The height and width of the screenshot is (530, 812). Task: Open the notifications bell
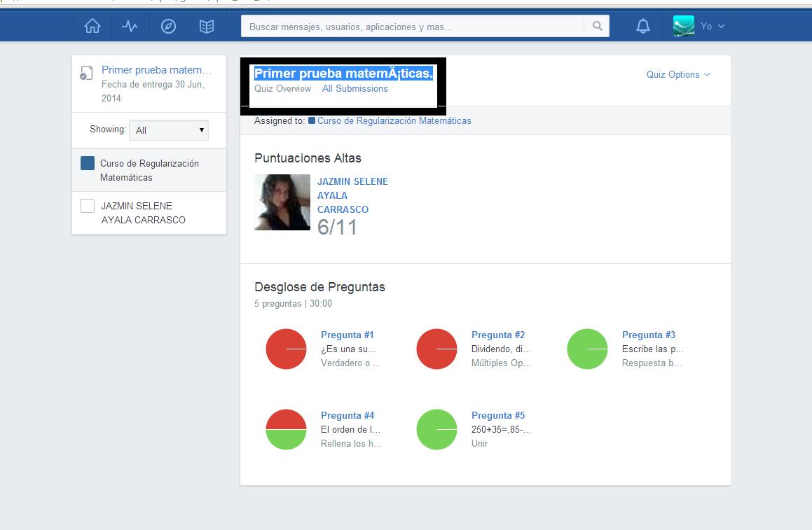point(642,27)
